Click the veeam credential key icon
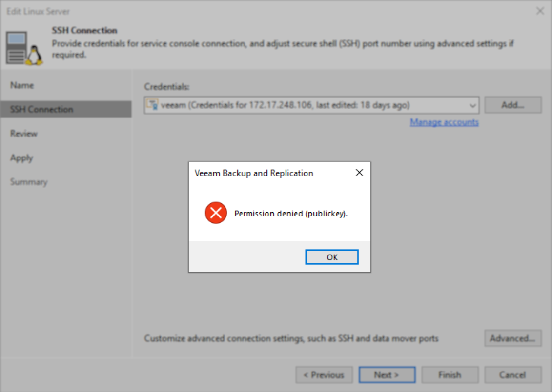 click(153, 105)
